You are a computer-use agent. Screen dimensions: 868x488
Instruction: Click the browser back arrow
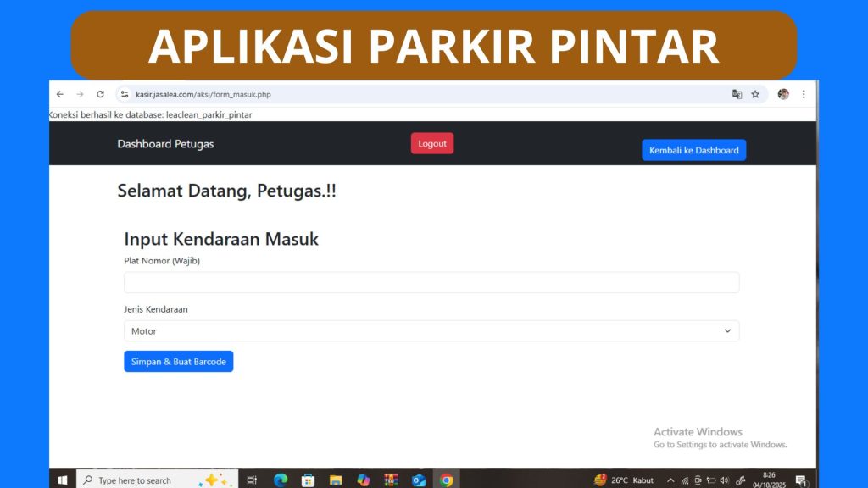(x=58, y=94)
